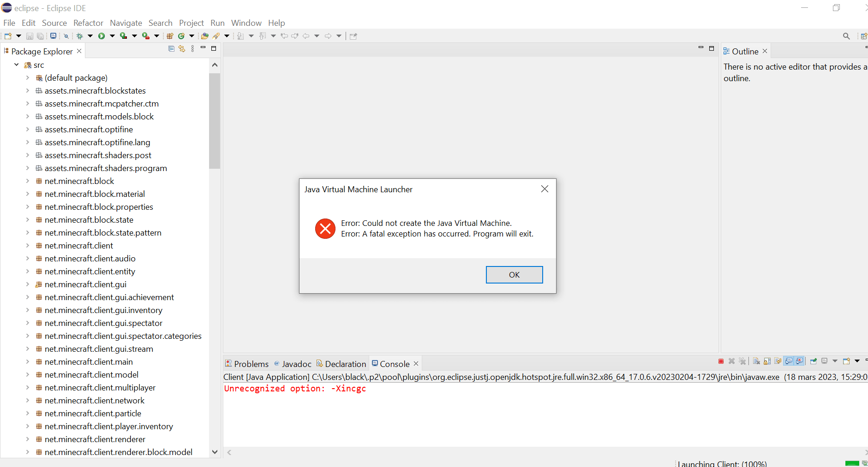This screenshot has width=868, height=467.
Task: Open the Terminal/console monitor toolbar icon
Action: [54, 36]
